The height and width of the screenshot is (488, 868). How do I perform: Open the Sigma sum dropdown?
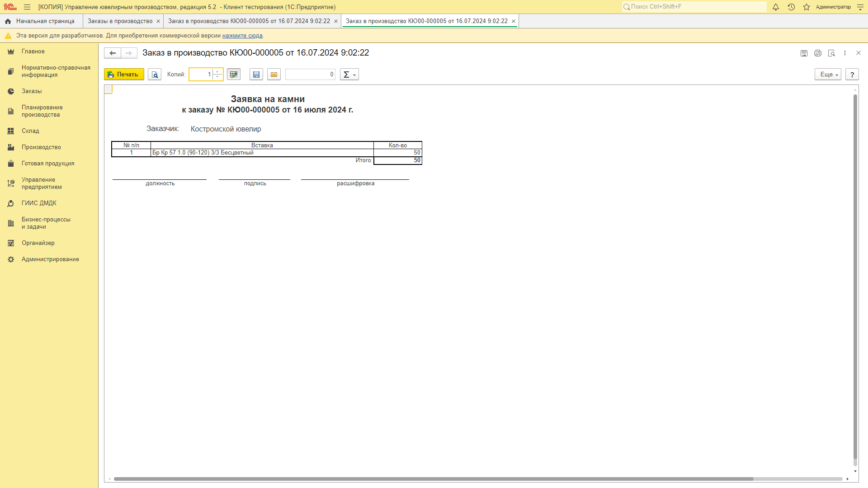click(x=349, y=75)
